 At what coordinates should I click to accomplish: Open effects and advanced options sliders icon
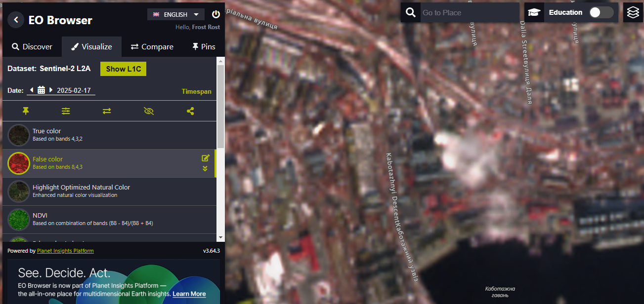[x=66, y=111]
